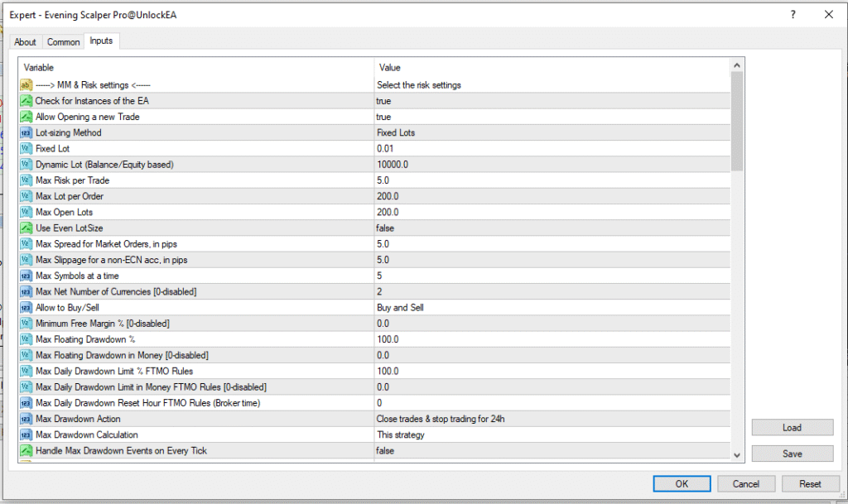Screen dimensions: 848x504
Task: Switch to the Common tab
Action: coord(63,41)
